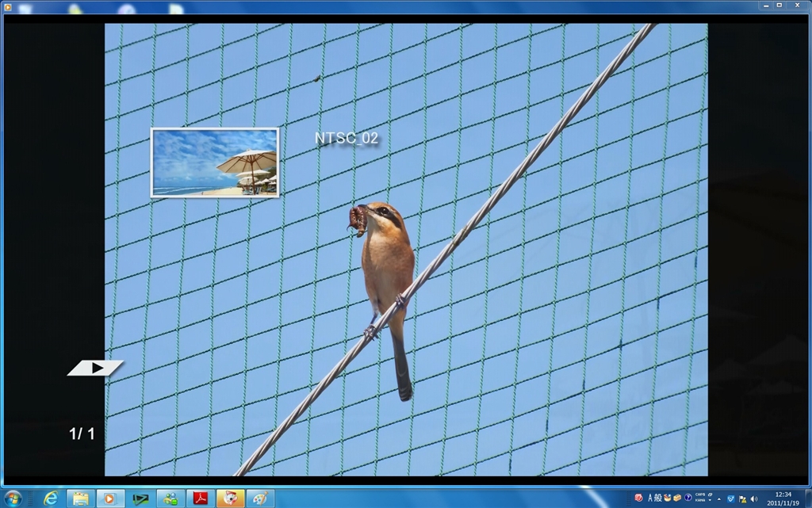The height and width of the screenshot is (508, 812).
Task: Open Adobe Reader taskbar icon
Action: (x=201, y=498)
